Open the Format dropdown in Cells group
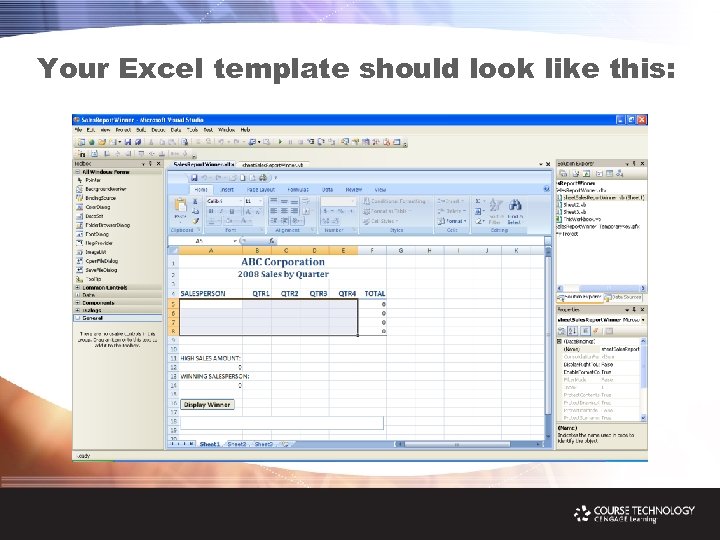This screenshot has height=540, width=720. click(x=452, y=221)
